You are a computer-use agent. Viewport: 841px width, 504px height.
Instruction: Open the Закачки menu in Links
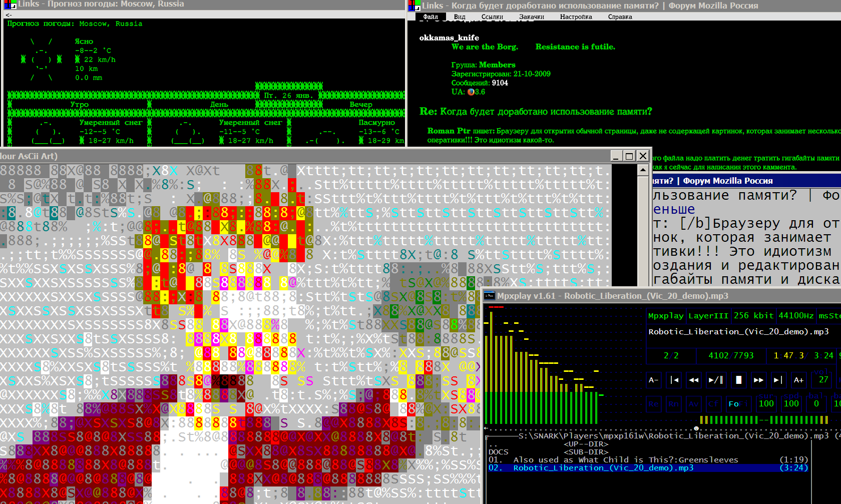tap(532, 17)
